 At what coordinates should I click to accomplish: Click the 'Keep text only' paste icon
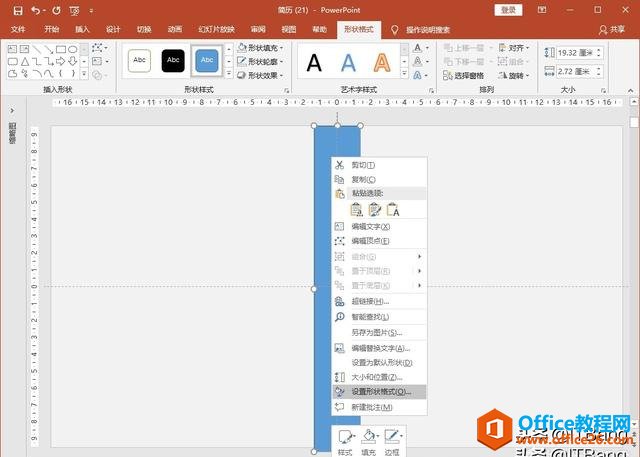(x=393, y=209)
